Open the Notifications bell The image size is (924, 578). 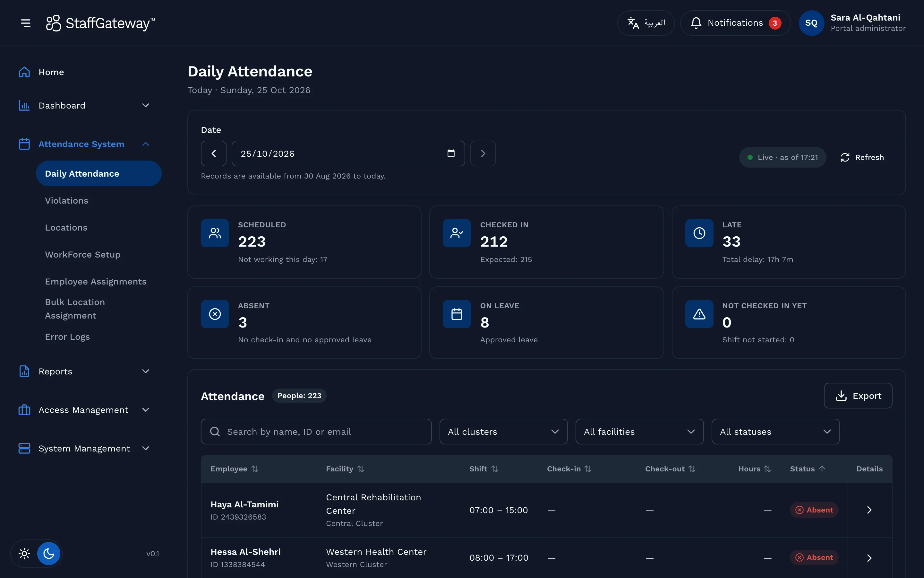click(x=735, y=23)
